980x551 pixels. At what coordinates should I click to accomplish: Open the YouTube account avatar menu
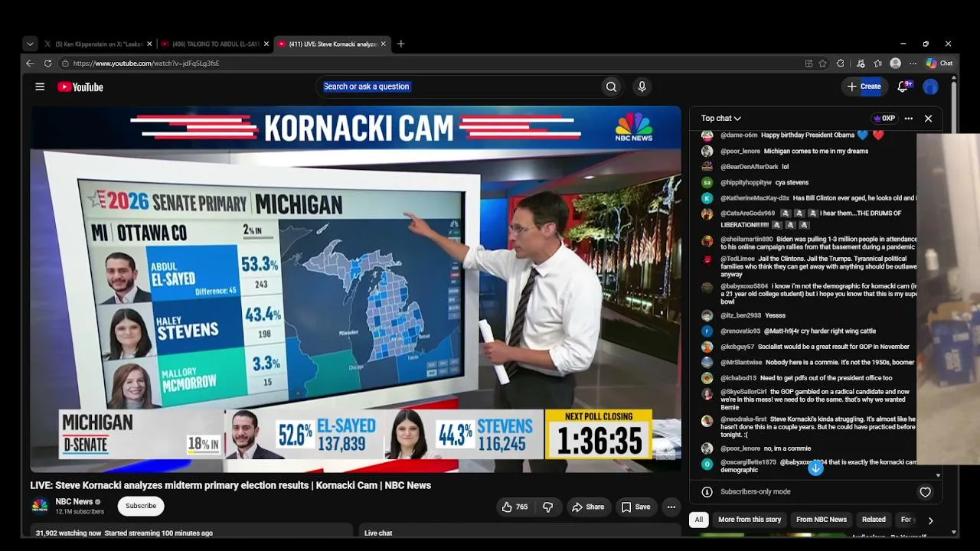[930, 86]
